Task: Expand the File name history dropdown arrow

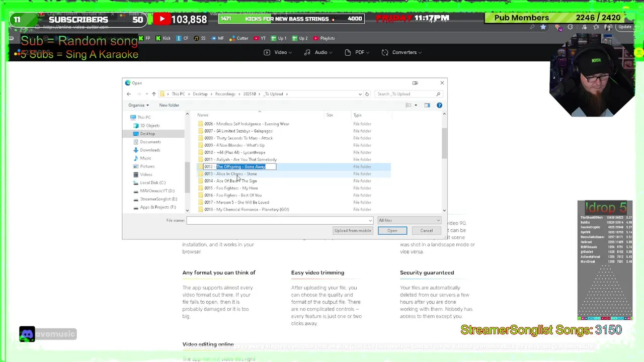Action: [370, 221]
